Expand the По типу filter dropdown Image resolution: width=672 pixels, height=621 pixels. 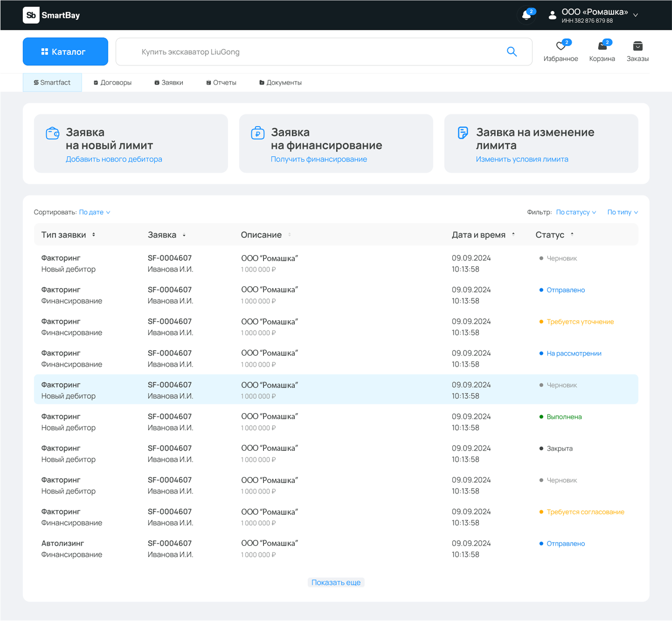coord(623,212)
